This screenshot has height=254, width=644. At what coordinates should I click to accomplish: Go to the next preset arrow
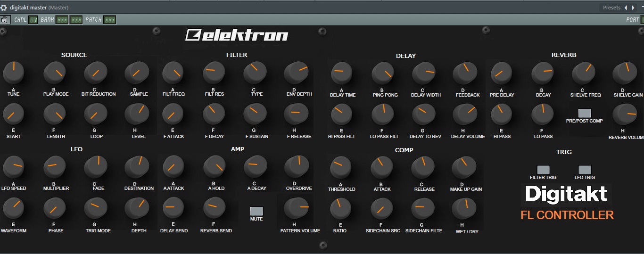click(x=633, y=8)
